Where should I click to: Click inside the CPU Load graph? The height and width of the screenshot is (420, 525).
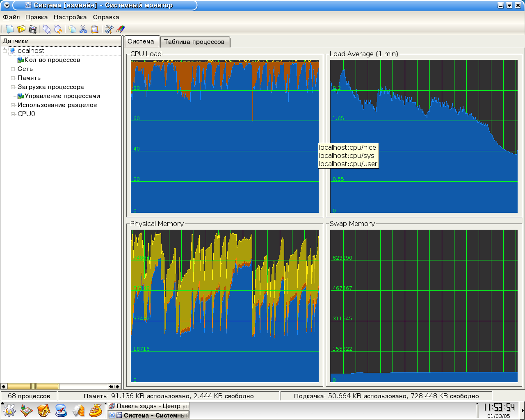click(x=225, y=137)
